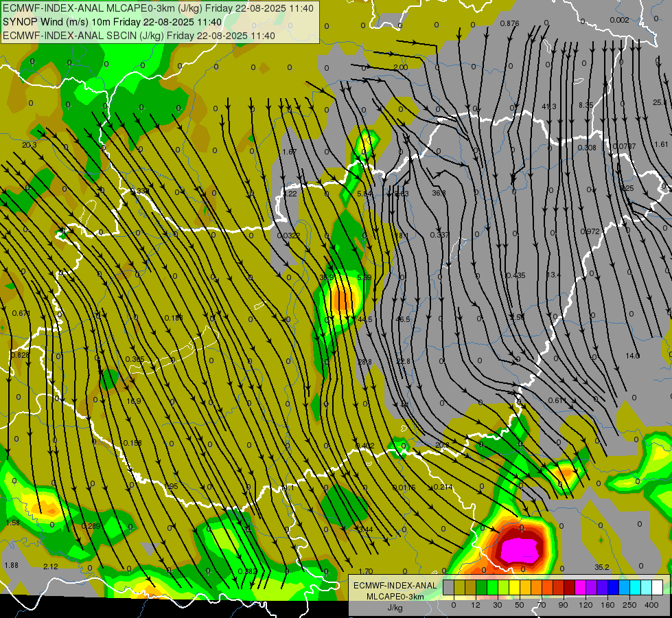Click the legend tick value '120'
672x618 pixels.
[585, 605]
